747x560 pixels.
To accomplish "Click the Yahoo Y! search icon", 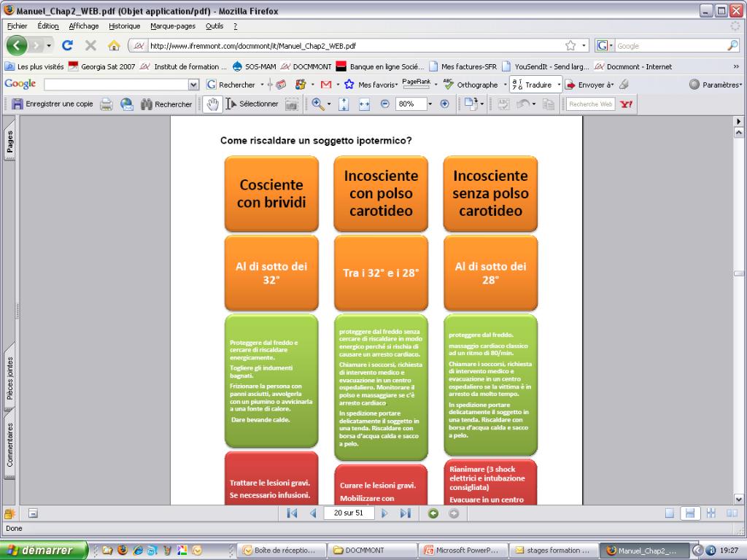I will (x=627, y=104).
